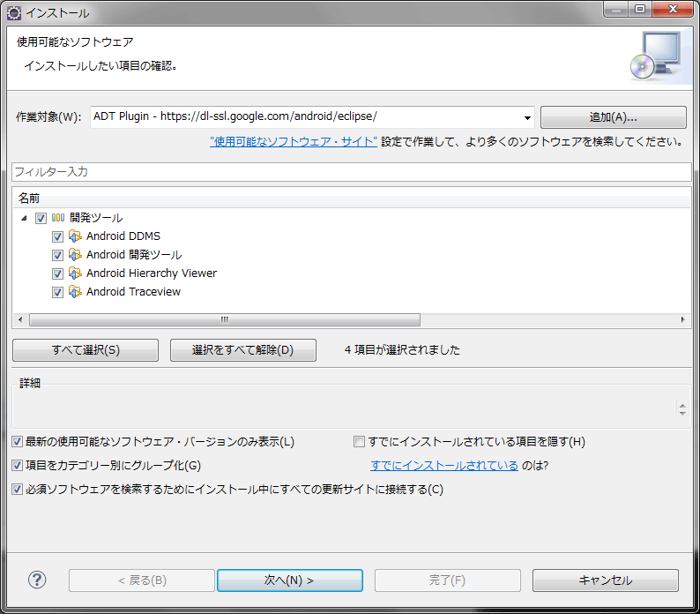Click the 名前 column header

(352, 198)
